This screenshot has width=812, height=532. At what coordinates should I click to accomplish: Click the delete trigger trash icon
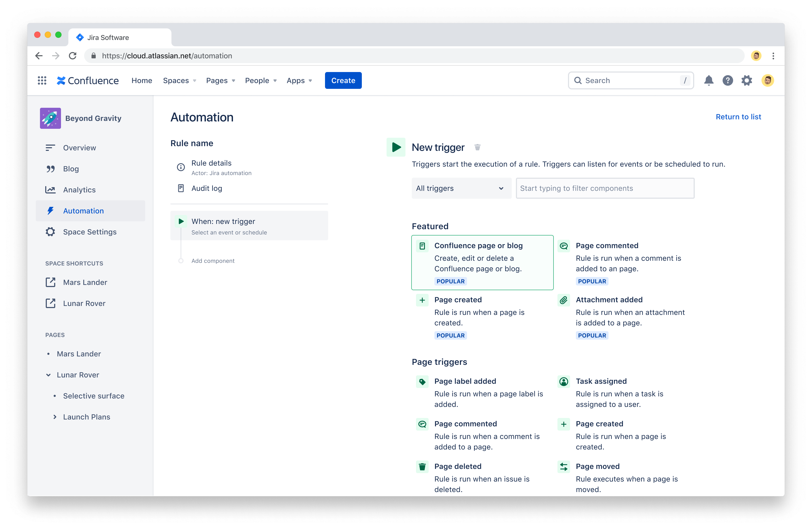point(478,147)
